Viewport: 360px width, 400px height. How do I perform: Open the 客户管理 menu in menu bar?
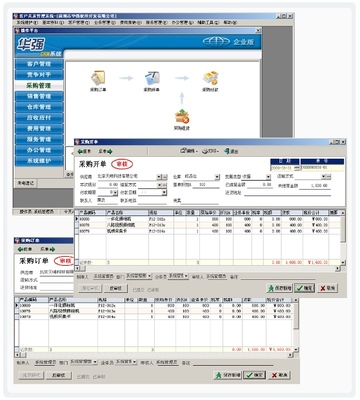(x=79, y=23)
